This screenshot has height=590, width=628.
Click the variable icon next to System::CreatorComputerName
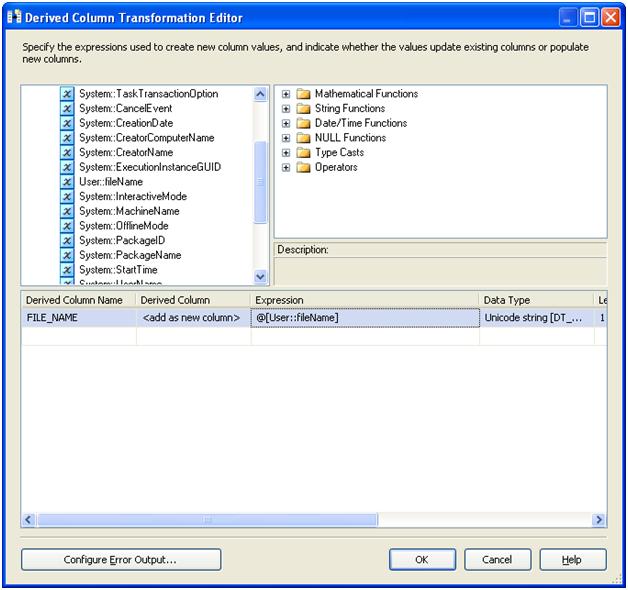pyautogui.click(x=67, y=138)
